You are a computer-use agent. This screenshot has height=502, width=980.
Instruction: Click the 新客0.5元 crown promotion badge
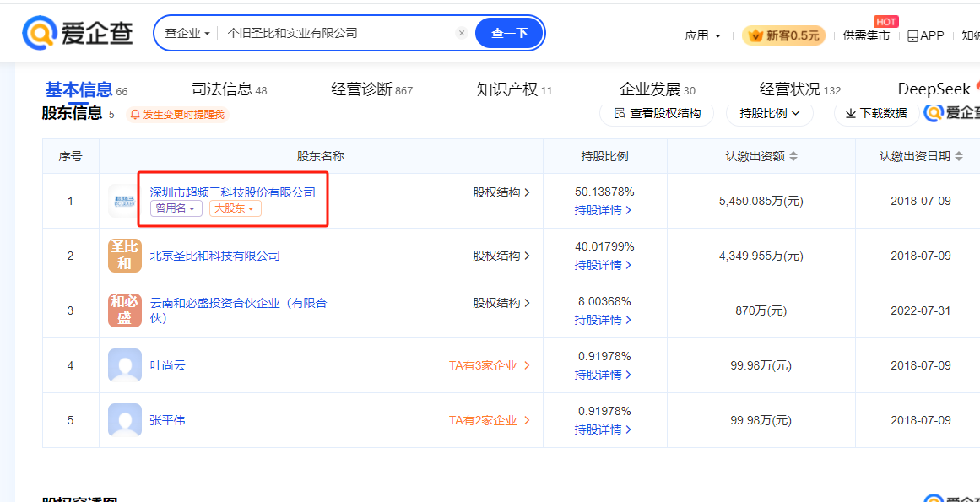click(x=784, y=35)
